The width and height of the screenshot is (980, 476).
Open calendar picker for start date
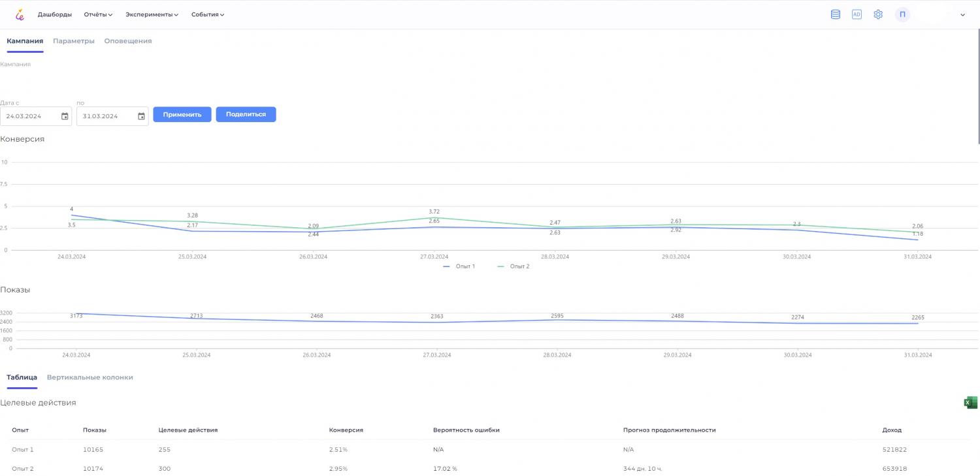click(65, 116)
